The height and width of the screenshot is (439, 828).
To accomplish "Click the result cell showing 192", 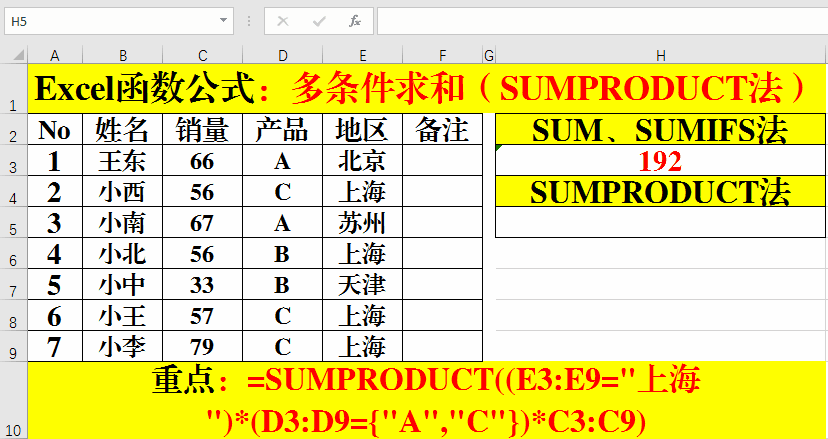I will point(661,160).
